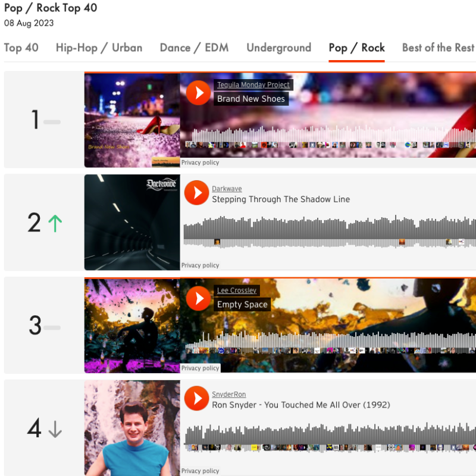Open the SnyderRon artist link
This screenshot has height=476, width=476.
tap(229, 394)
